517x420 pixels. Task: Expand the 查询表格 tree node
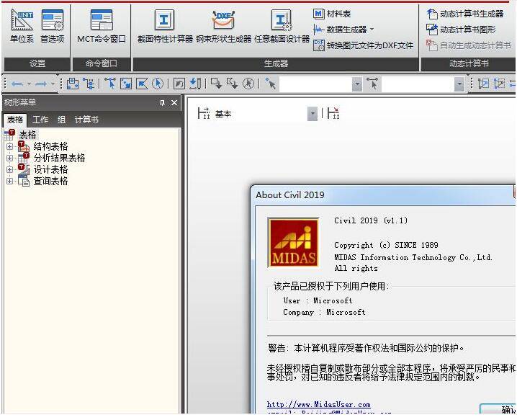click(x=9, y=181)
